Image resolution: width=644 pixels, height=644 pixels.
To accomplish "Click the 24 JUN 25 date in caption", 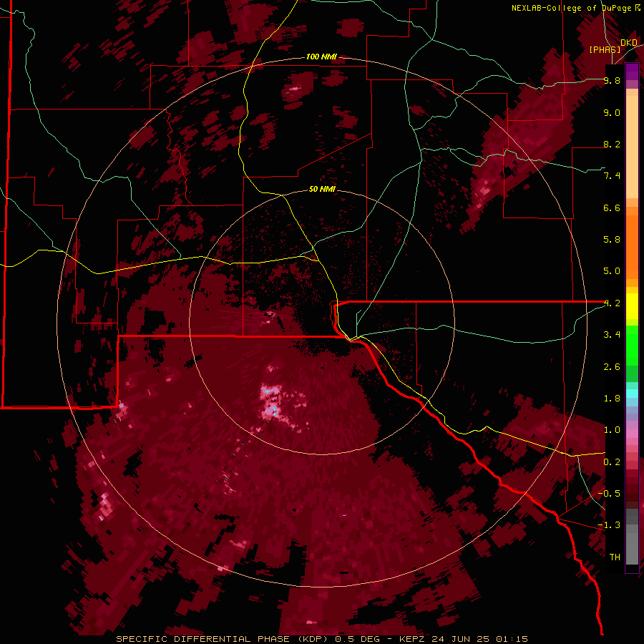I will coord(462,639).
